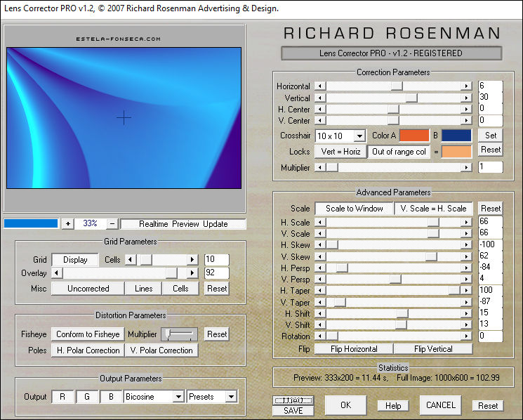Screen dimensions: 523x420
Task: Click the LOAD button above SAVE
Action: (x=293, y=400)
